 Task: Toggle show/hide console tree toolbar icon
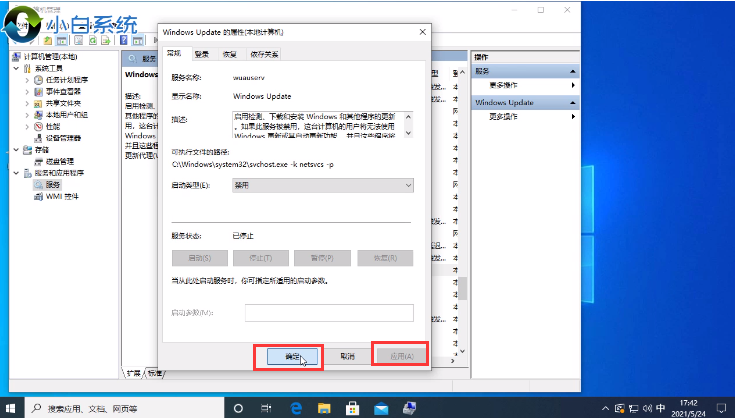pyautogui.click(x=61, y=40)
